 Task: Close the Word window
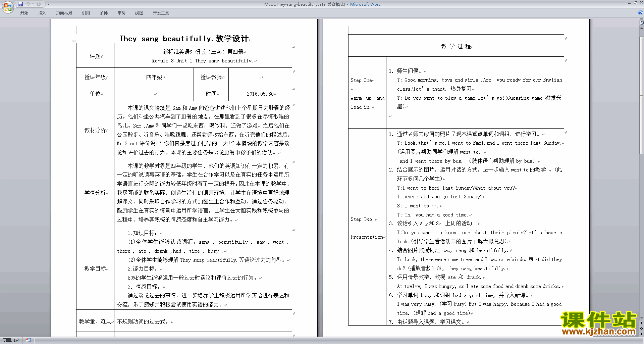pos(641,3)
